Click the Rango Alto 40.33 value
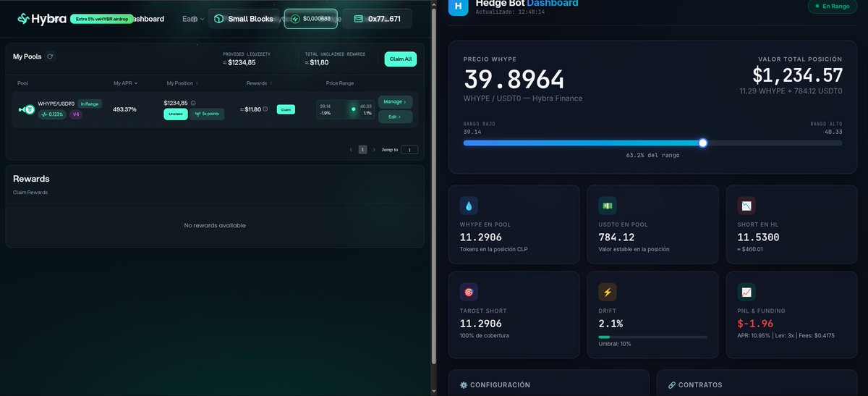868x396 pixels. pyautogui.click(x=833, y=132)
